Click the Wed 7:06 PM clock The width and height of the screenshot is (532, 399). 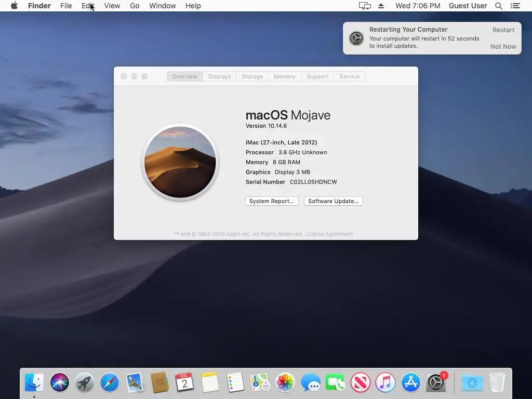[x=418, y=6]
